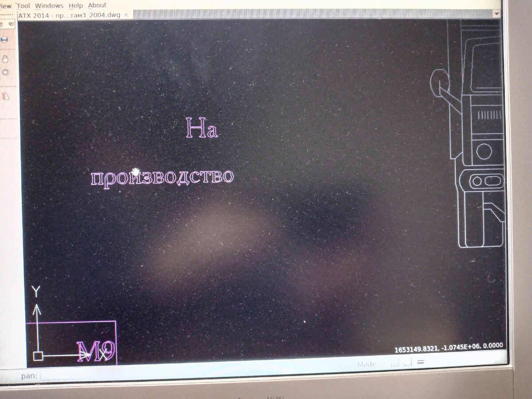Open the Tool menu
Viewport: 532px width, 399px height.
click(x=23, y=6)
